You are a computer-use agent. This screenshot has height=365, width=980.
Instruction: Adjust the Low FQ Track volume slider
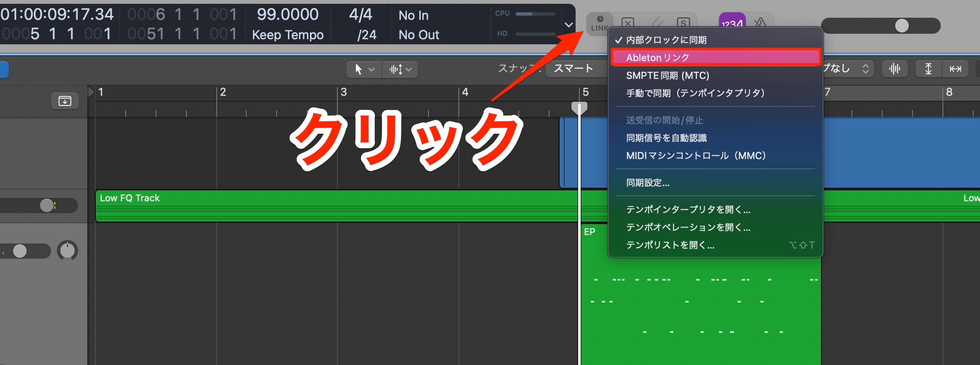tap(47, 205)
